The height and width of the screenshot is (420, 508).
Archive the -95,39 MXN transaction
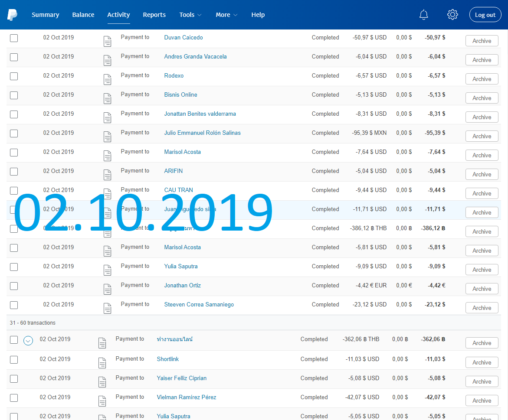point(482,137)
